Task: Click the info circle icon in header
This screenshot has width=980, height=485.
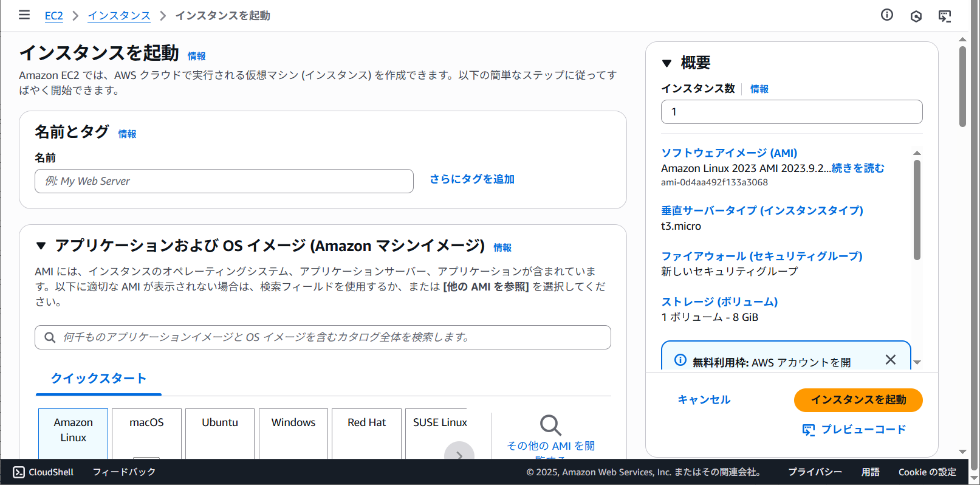Action: click(x=887, y=15)
